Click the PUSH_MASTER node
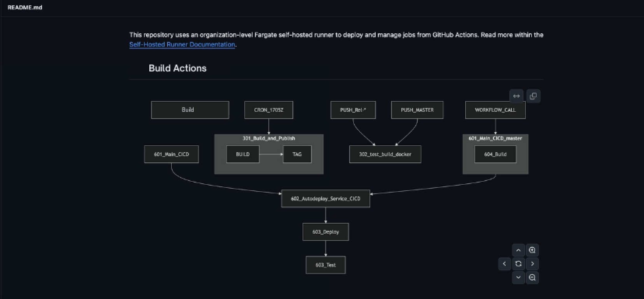Screen dimensions: 644x299 417,110
